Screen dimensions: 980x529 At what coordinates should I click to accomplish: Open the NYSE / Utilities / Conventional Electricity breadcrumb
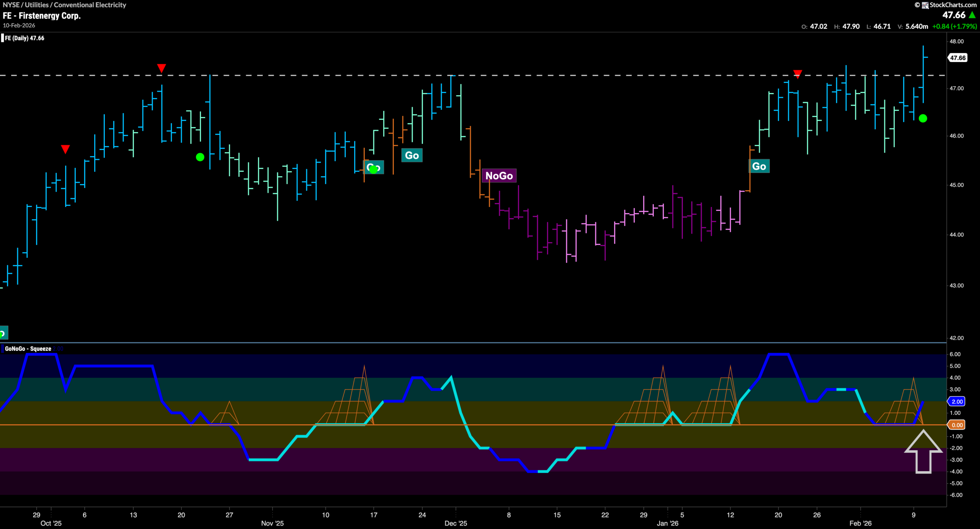point(64,5)
